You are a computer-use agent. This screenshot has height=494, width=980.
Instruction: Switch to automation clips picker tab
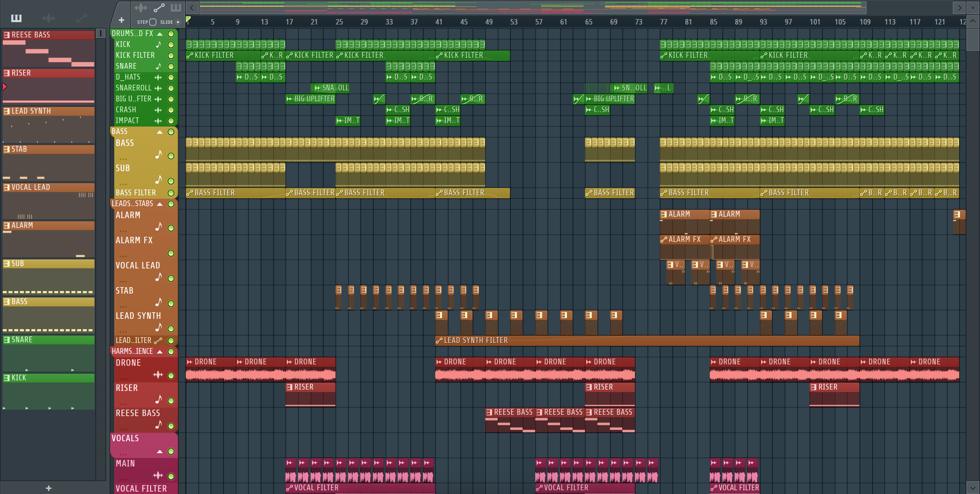click(x=81, y=18)
